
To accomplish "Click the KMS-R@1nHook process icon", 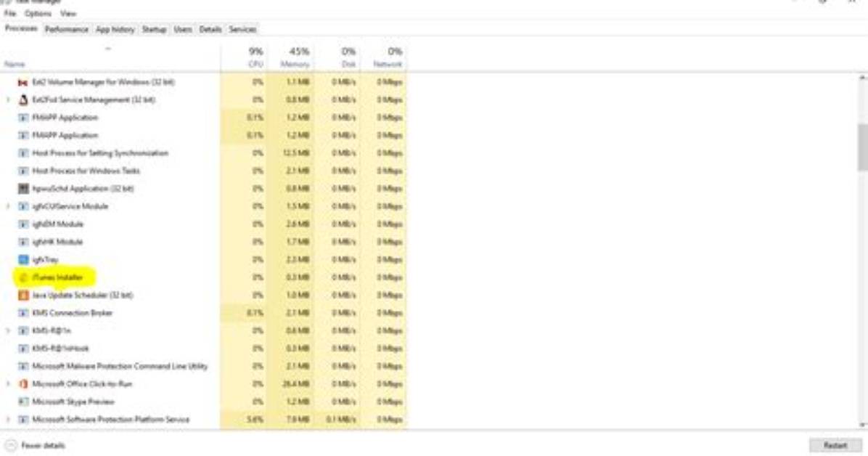I will click(22, 348).
